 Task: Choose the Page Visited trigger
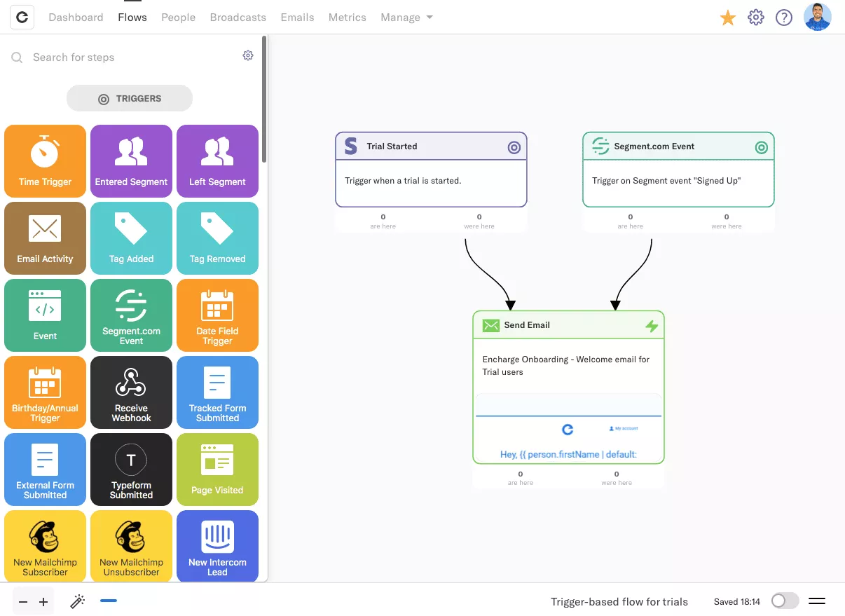tap(217, 470)
